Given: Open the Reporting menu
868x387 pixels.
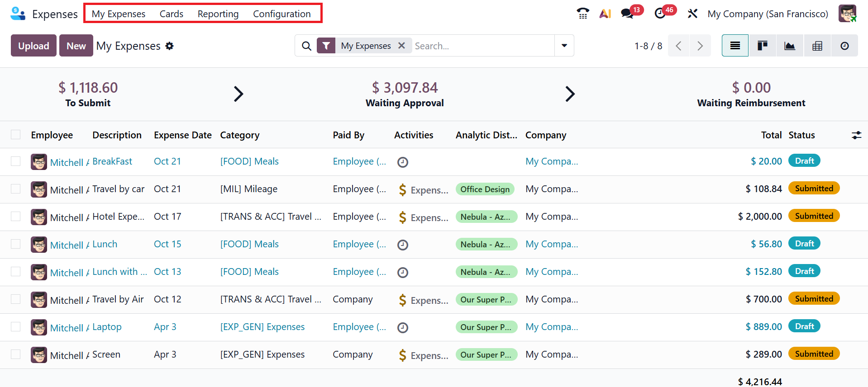Looking at the screenshot, I should coord(218,14).
